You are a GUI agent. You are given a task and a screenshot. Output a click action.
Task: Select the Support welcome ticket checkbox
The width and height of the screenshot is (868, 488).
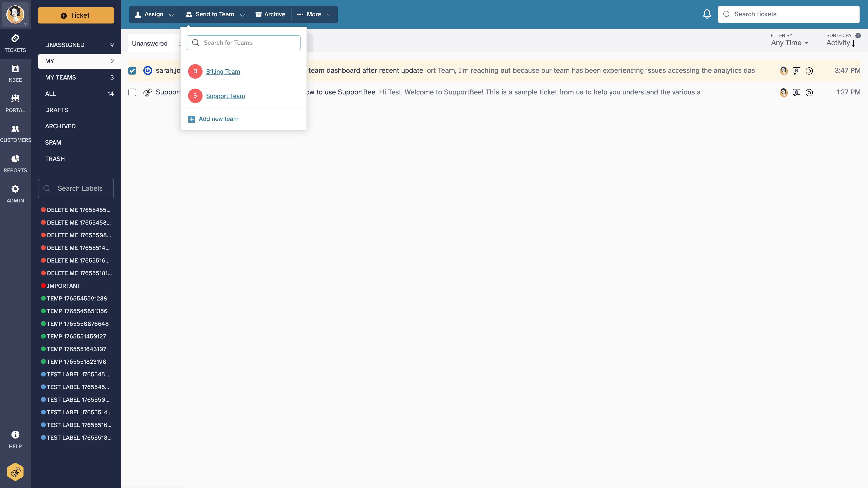pyautogui.click(x=132, y=92)
